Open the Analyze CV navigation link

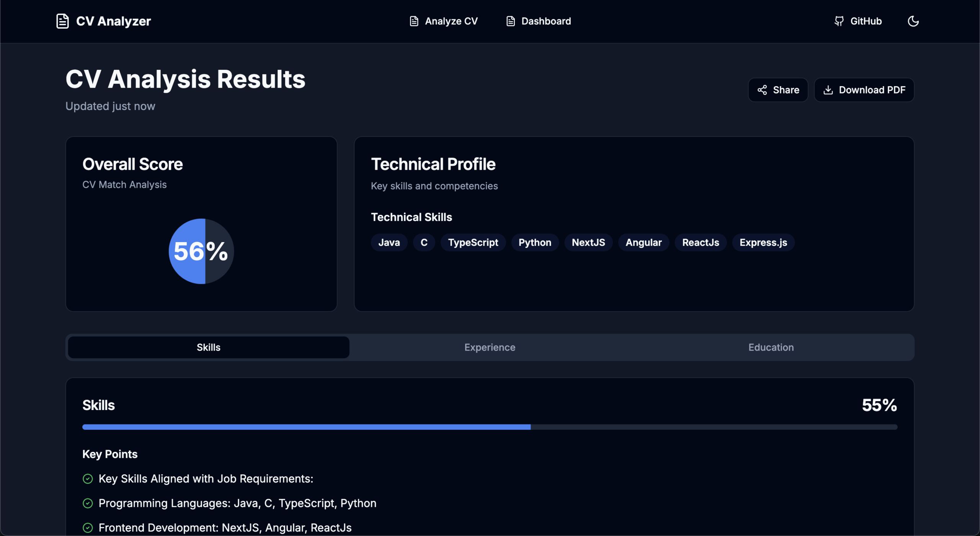(x=443, y=21)
